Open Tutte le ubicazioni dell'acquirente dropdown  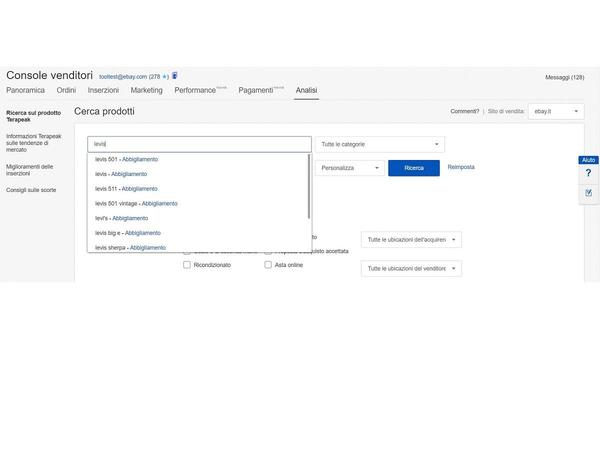411,240
